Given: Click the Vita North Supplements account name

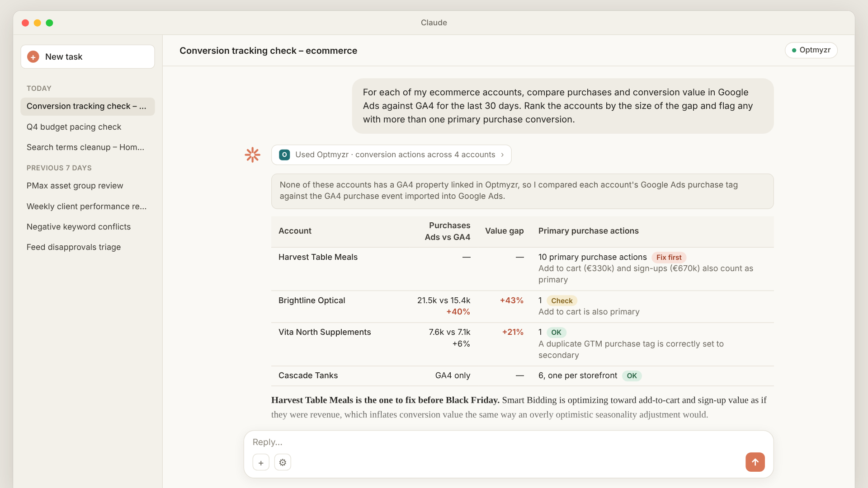Looking at the screenshot, I should click(325, 332).
